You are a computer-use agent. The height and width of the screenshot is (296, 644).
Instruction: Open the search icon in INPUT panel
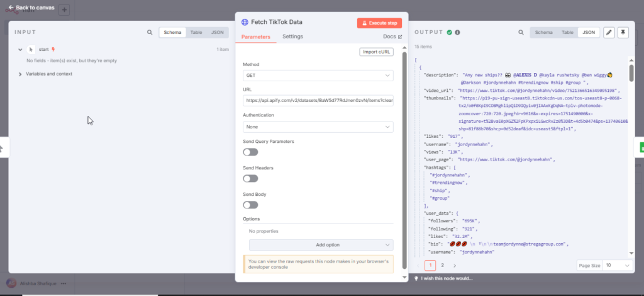pos(150,33)
